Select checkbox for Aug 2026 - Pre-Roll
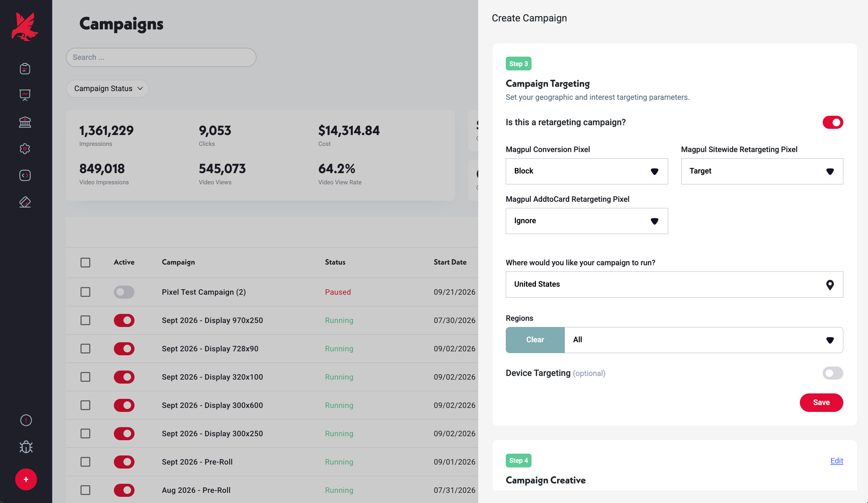The height and width of the screenshot is (503, 868). [85, 490]
